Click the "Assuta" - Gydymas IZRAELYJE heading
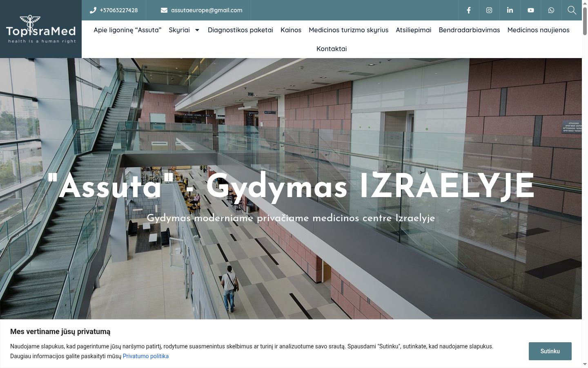The height and width of the screenshot is (368, 588). click(x=291, y=186)
